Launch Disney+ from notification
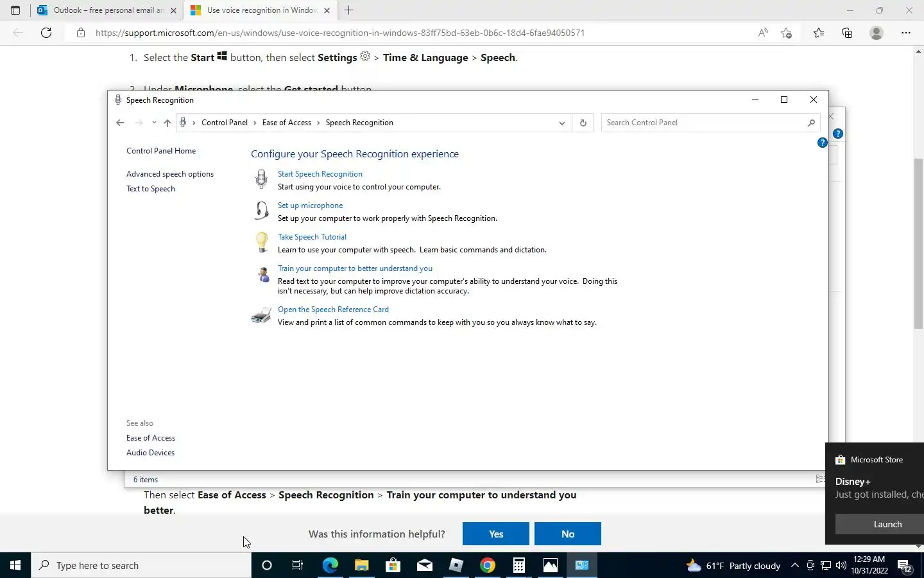 [x=880, y=524]
